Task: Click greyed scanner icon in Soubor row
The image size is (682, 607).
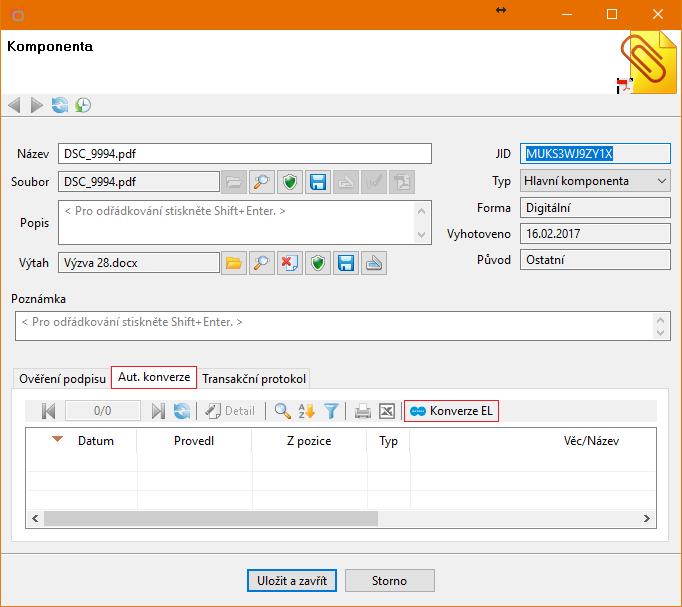Action: (346, 182)
